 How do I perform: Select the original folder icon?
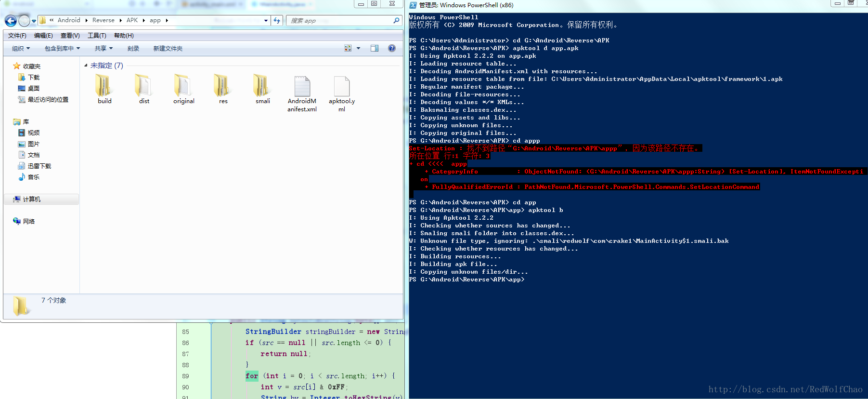click(x=183, y=86)
